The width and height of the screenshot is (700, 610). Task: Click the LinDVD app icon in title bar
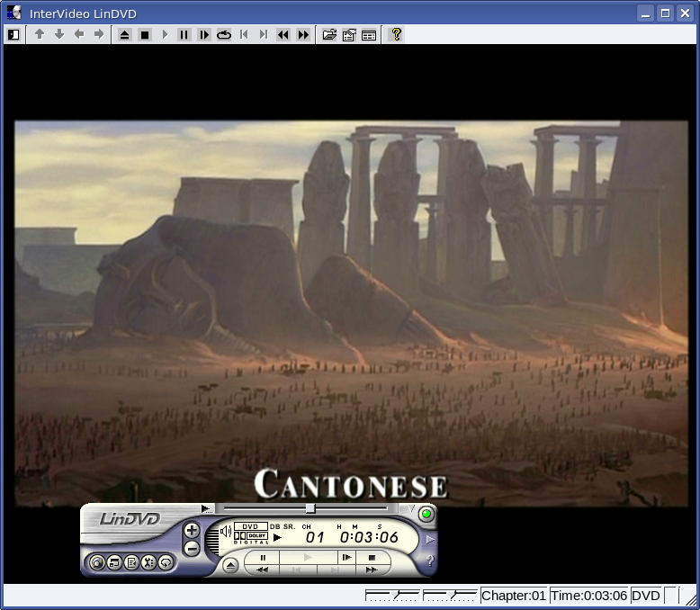pyautogui.click(x=14, y=13)
